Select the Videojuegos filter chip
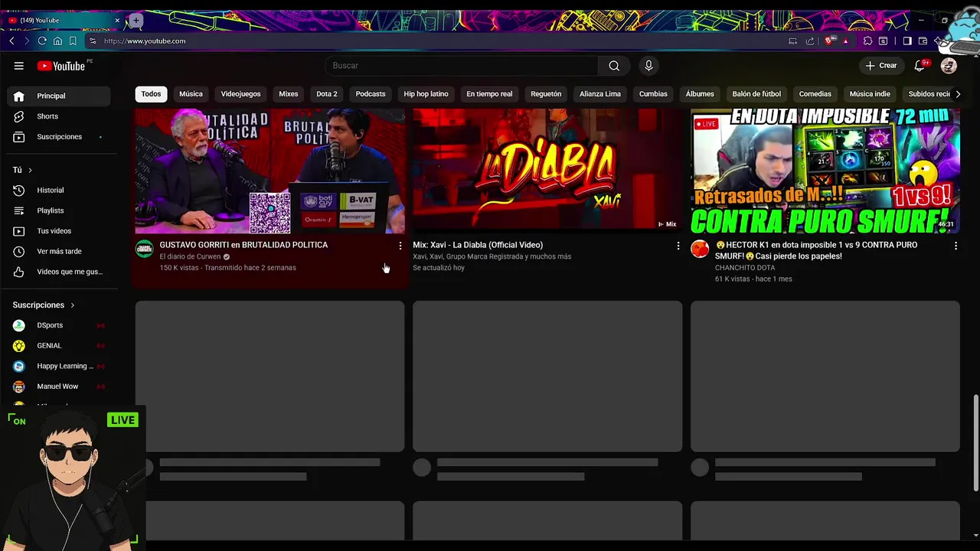Screen dimensions: 980x551 (x=240, y=94)
